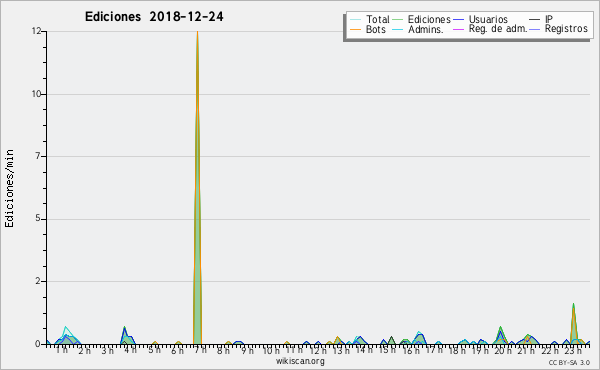Click the blue Usuarios legend line swatch
Image resolution: width=600 pixels, height=370 pixels.
coord(458,19)
